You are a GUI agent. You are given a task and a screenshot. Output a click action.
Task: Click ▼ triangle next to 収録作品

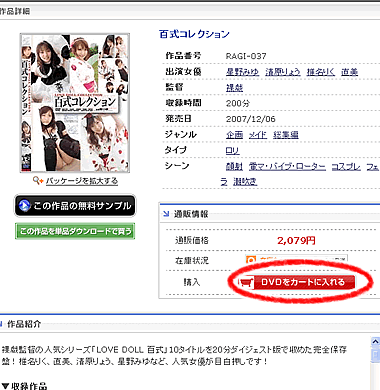tap(5, 386)
